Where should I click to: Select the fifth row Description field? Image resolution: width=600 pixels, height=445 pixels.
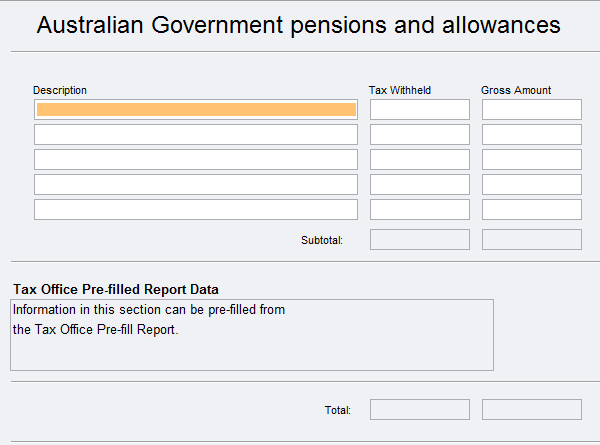pyautogui.click(x=196, y=210)
